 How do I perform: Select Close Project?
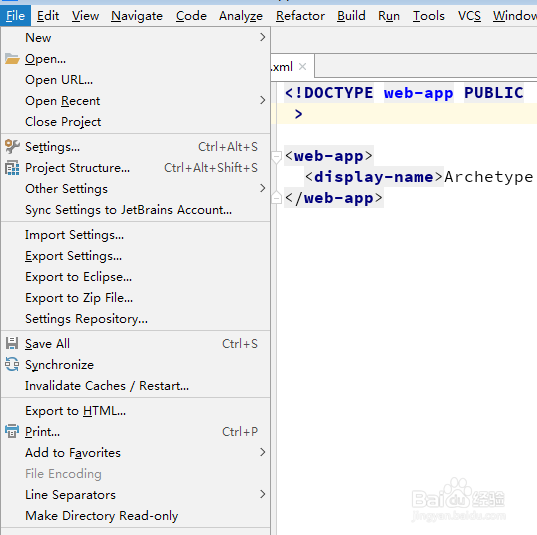click(x=136, y=122)
